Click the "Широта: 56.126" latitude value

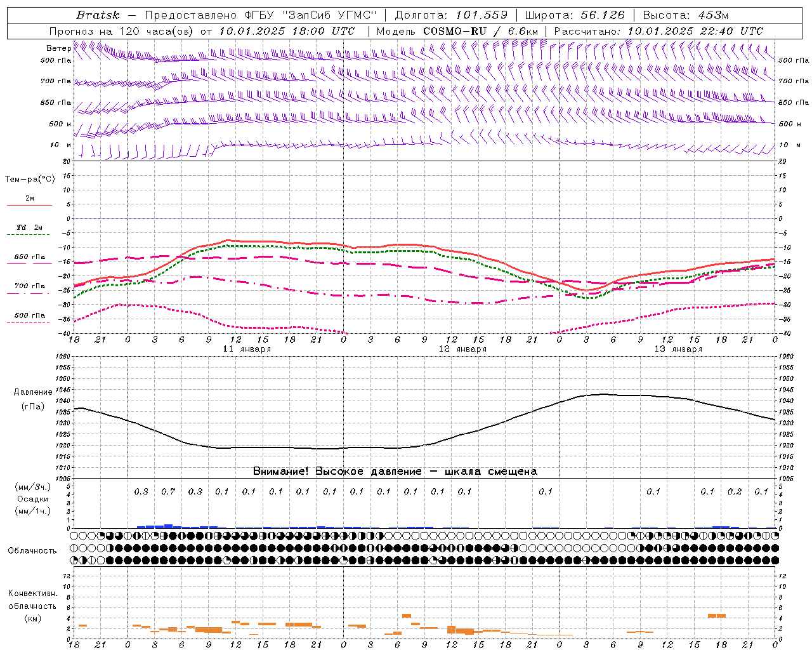click(575, 15)
